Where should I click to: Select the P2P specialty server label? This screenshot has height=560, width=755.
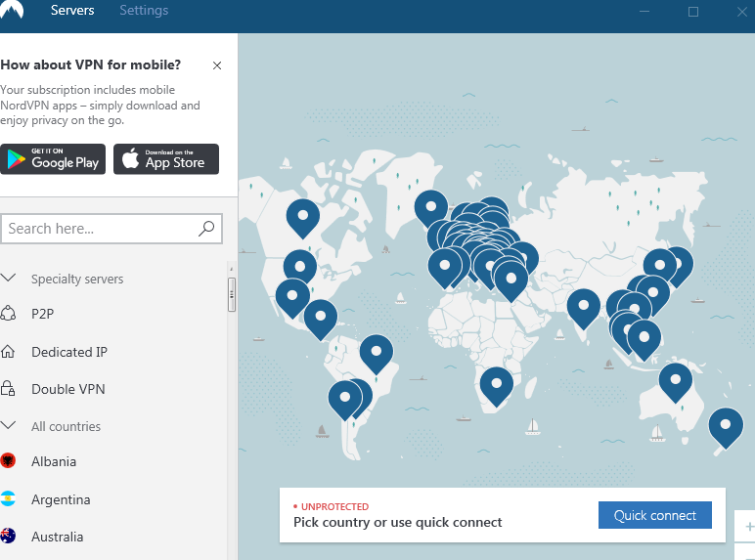point(42,314)
